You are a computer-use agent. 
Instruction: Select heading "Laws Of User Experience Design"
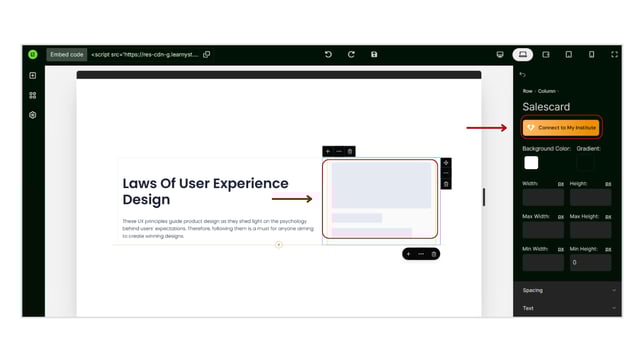click(x=205, y=191)
